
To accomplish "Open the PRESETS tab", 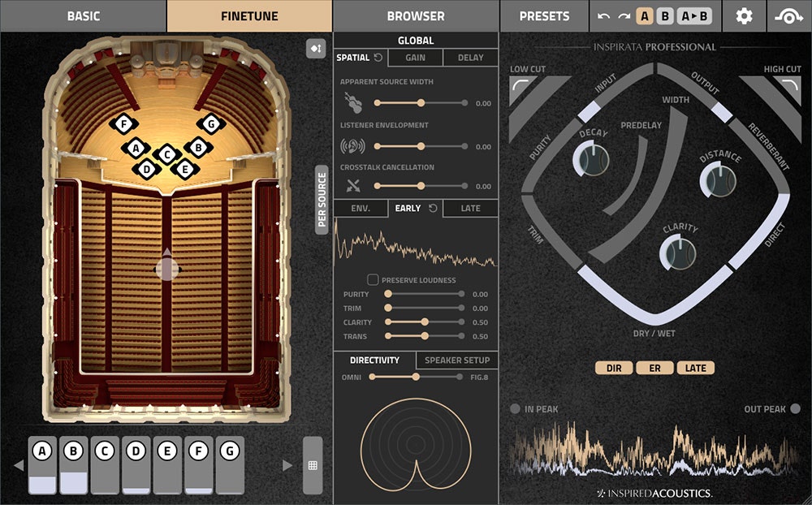I will (x=544, y=16).
